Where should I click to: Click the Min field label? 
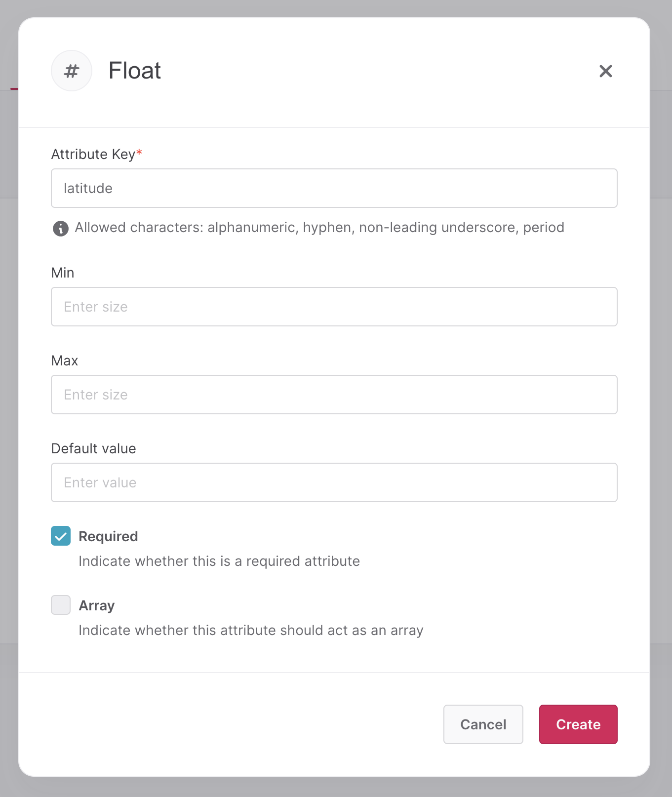click(x=63, y=273)
